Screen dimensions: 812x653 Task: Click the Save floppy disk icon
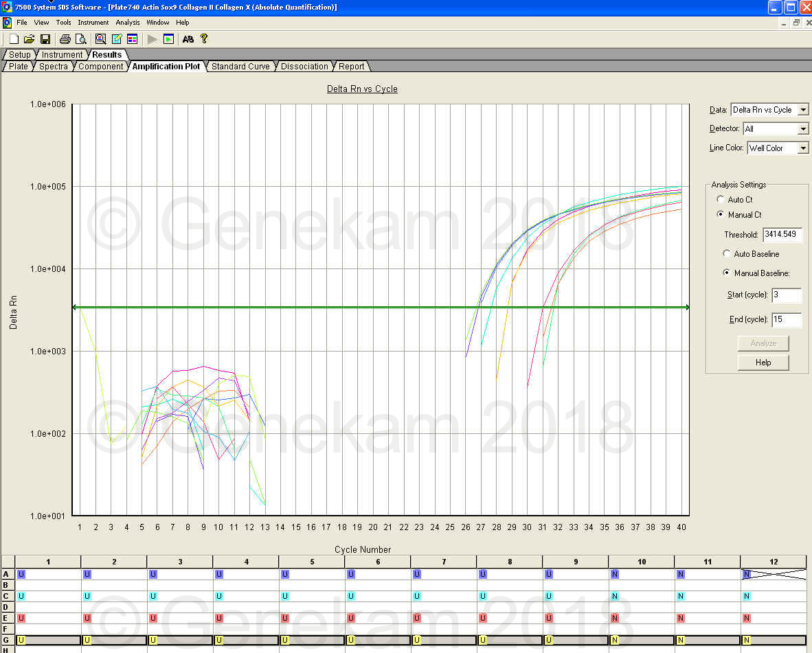click(x=45, y=39)
